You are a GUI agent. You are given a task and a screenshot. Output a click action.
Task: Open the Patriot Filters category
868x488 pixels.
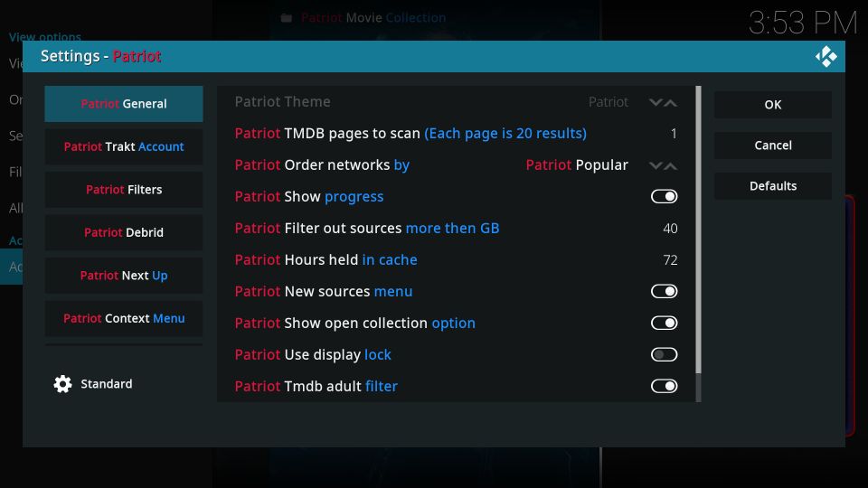(124, 189)
